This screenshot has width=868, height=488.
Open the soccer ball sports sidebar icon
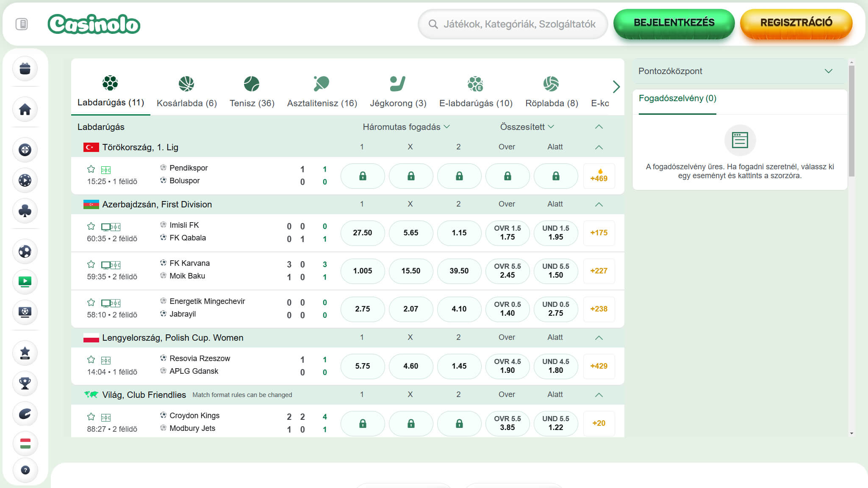click(x=25, y=251)
